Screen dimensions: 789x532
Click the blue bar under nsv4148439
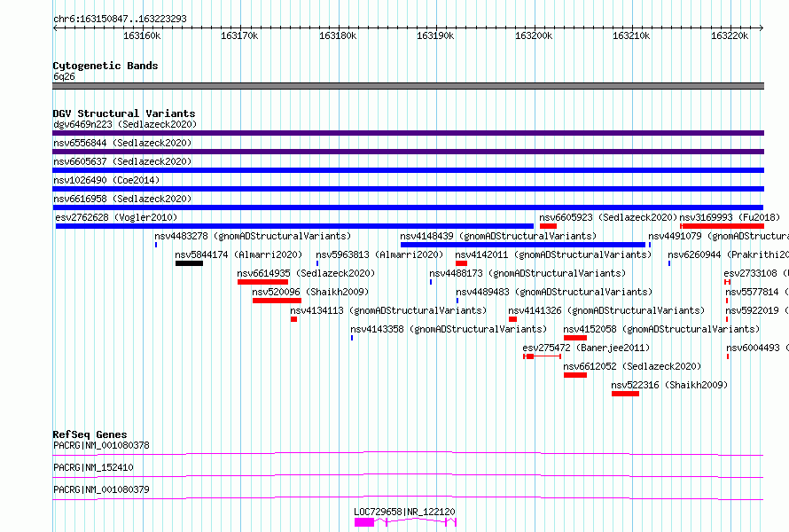click(x=523, y=245)
